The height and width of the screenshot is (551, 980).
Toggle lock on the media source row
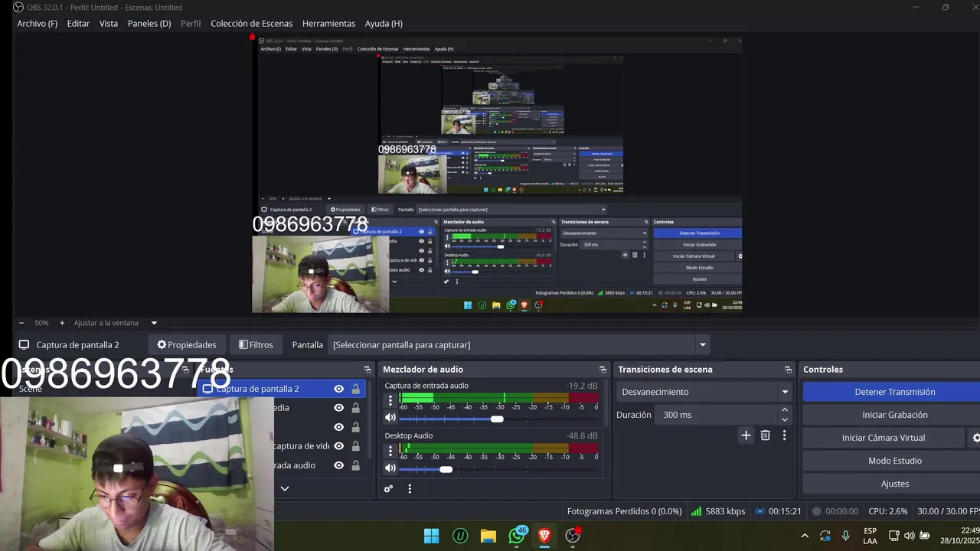pyautogui.click(x=355, y=408)
